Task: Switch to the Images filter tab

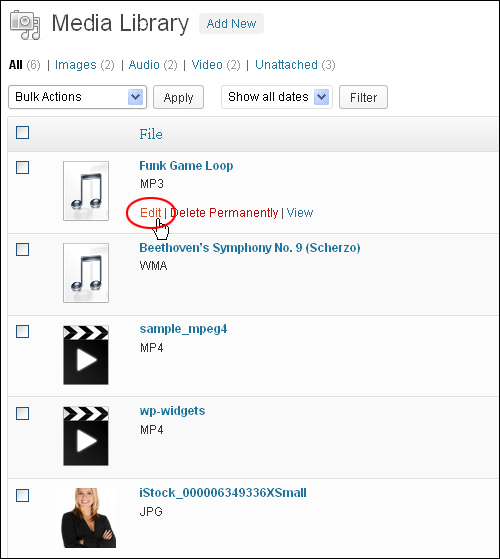Action: point(76,65)
